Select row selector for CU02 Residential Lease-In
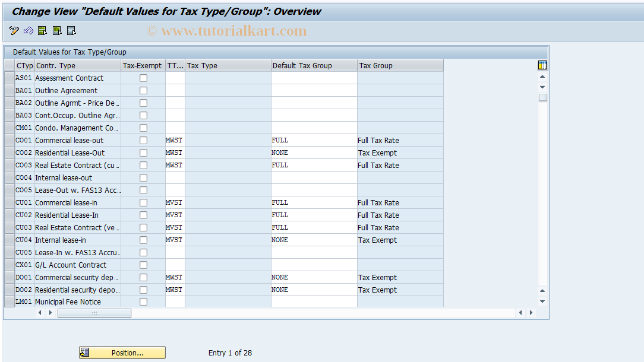 [10, 215]
